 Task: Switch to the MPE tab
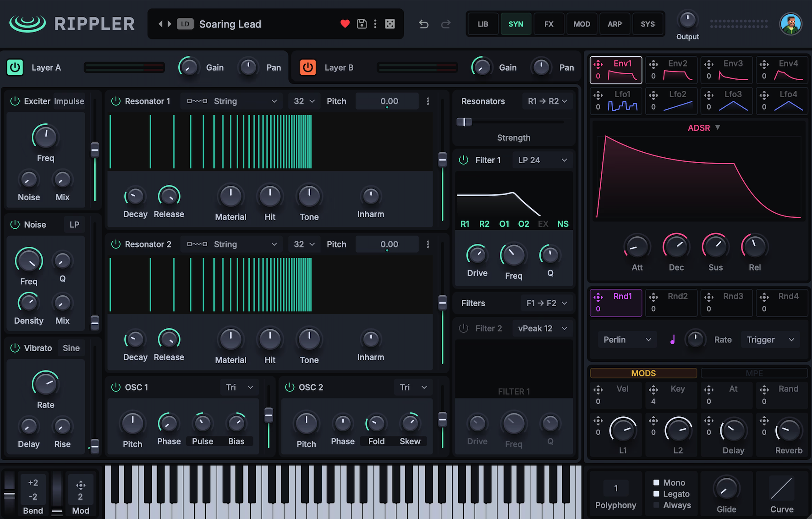754,373
